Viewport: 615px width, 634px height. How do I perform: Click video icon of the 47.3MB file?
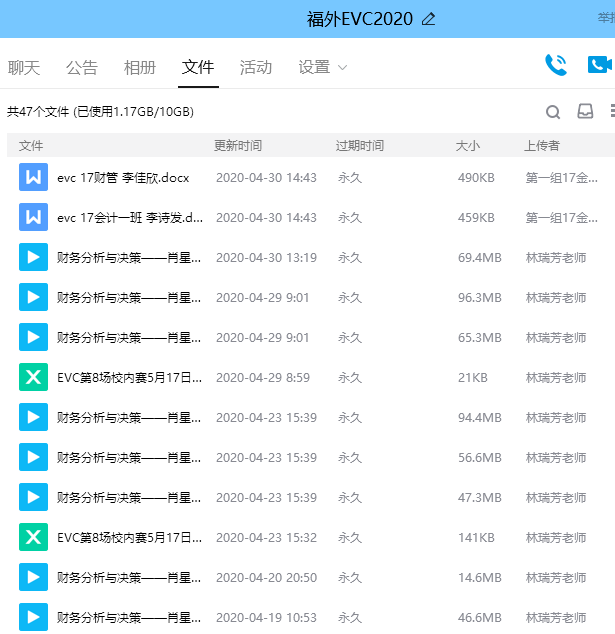pyautogui.click(x=34, y=497)
